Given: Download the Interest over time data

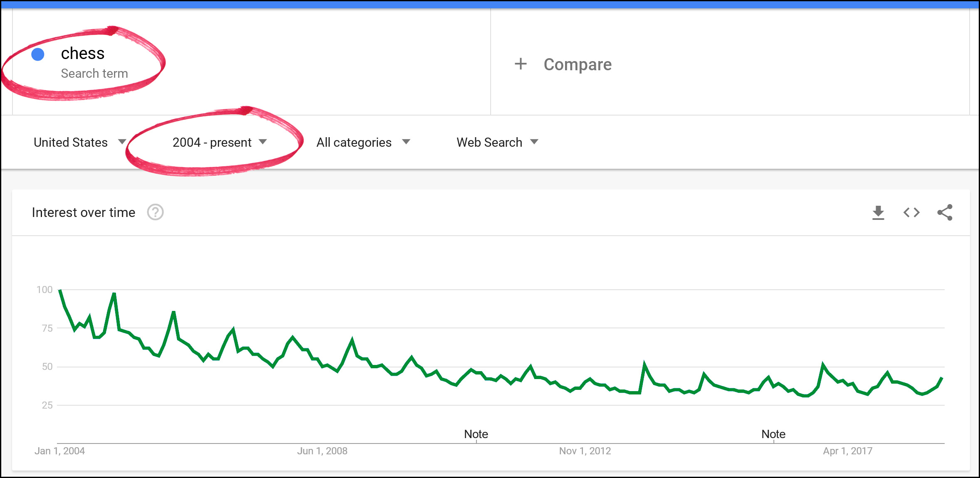Looking at the screenshot, I should [x=878, y=213].
